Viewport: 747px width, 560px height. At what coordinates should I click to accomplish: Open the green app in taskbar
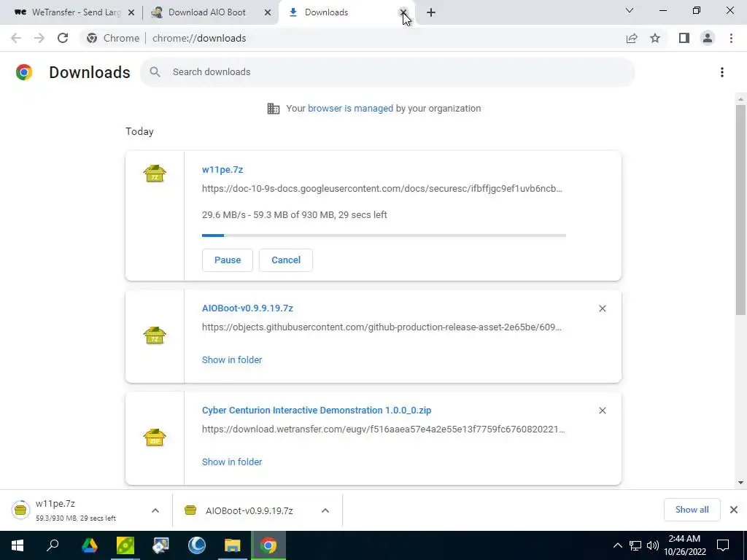pos(125,545)
